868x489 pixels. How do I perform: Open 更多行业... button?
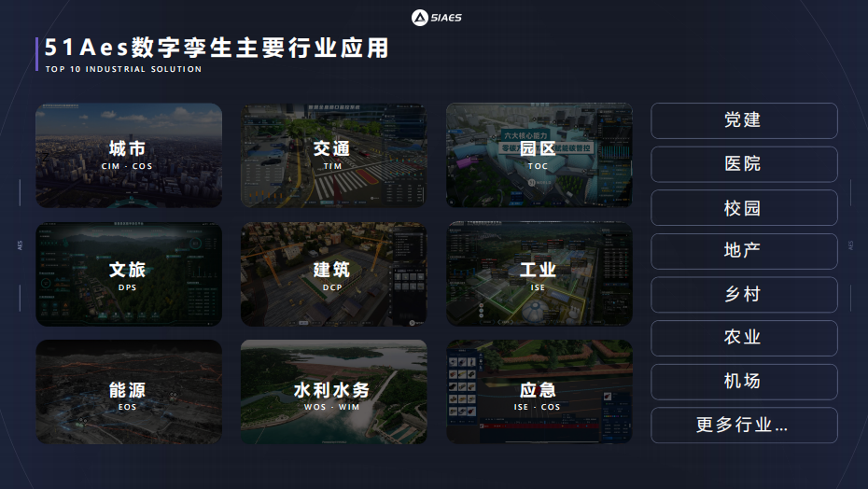(744, 426)
